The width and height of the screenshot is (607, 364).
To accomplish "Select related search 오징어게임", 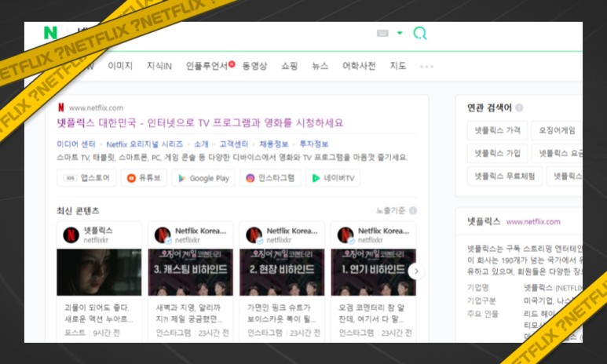I will tap(557, 130).
